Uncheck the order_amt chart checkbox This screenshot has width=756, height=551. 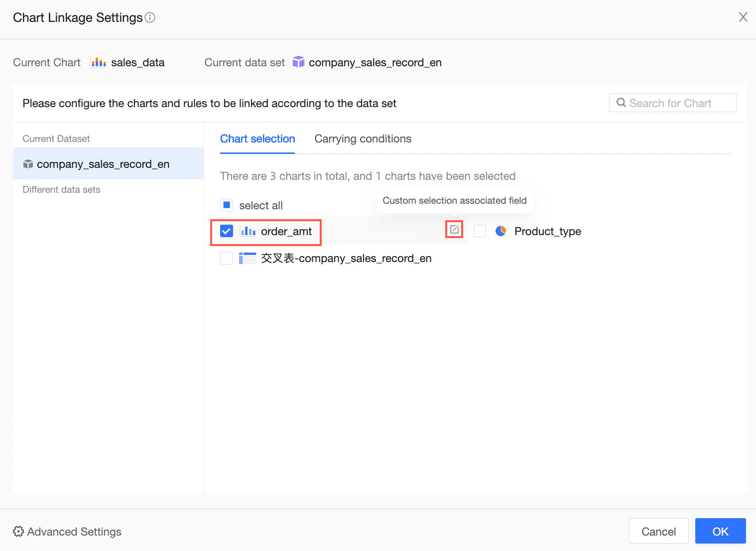[227, 231]
